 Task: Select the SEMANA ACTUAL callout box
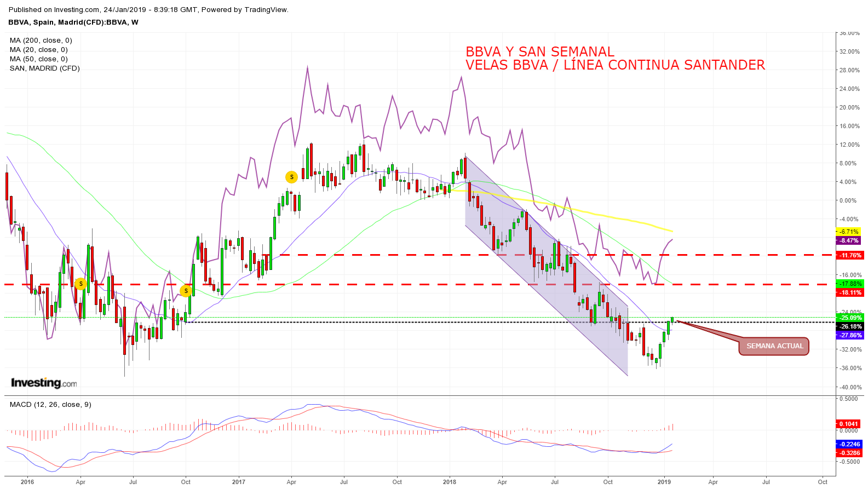(774, 346)
